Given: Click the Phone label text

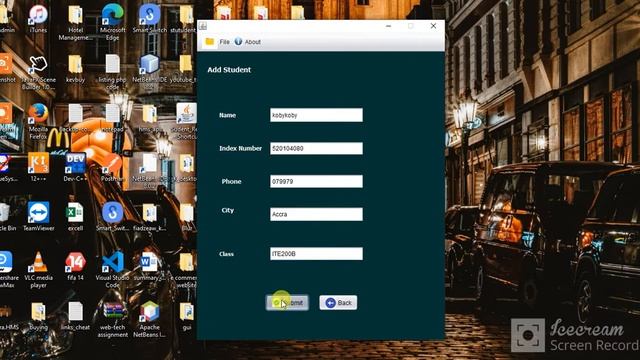Looking at the screenshot, I should (231, 181).
